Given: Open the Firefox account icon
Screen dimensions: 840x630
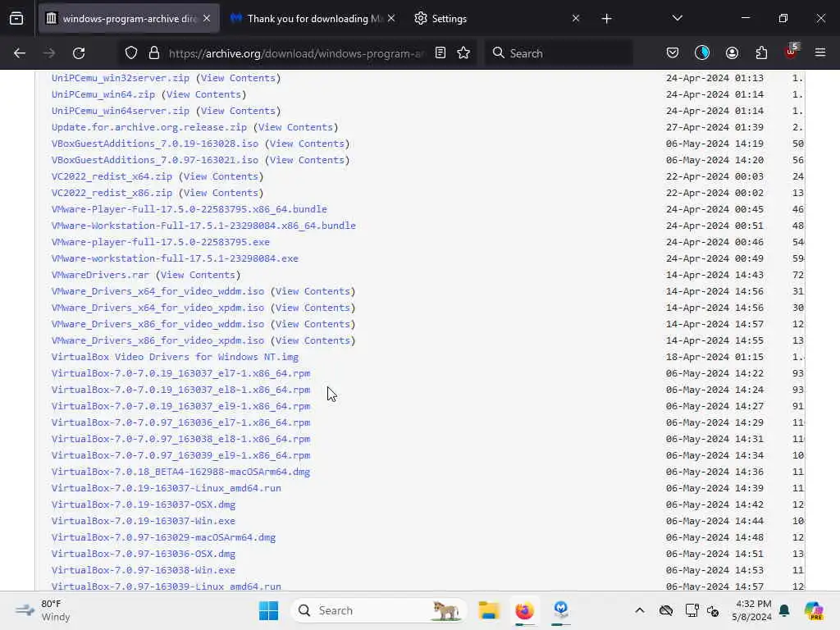Looking at the screenshot, I should 733,53.
